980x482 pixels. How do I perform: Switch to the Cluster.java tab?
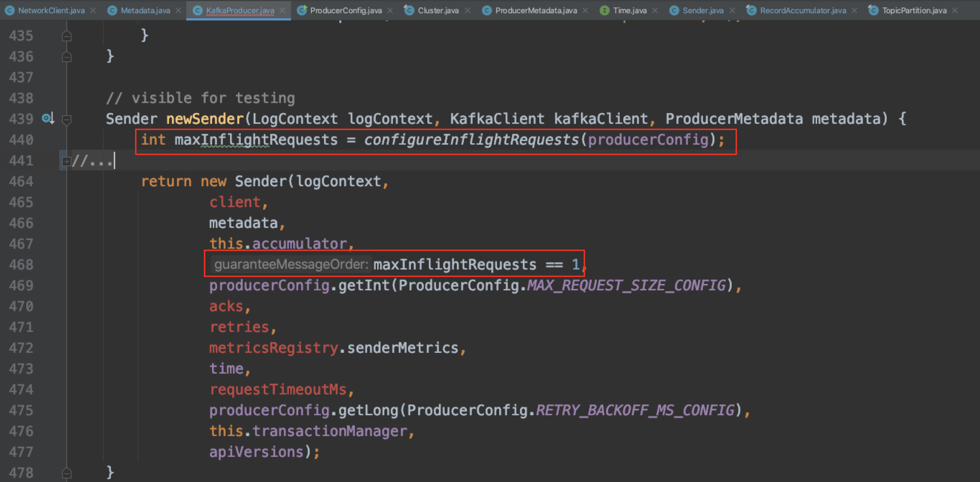pyautogui.click(x=438, y=11)
